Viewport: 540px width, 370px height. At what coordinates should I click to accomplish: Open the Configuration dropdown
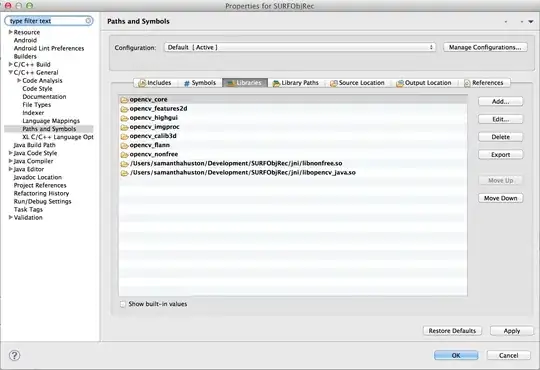coord(300,47)
